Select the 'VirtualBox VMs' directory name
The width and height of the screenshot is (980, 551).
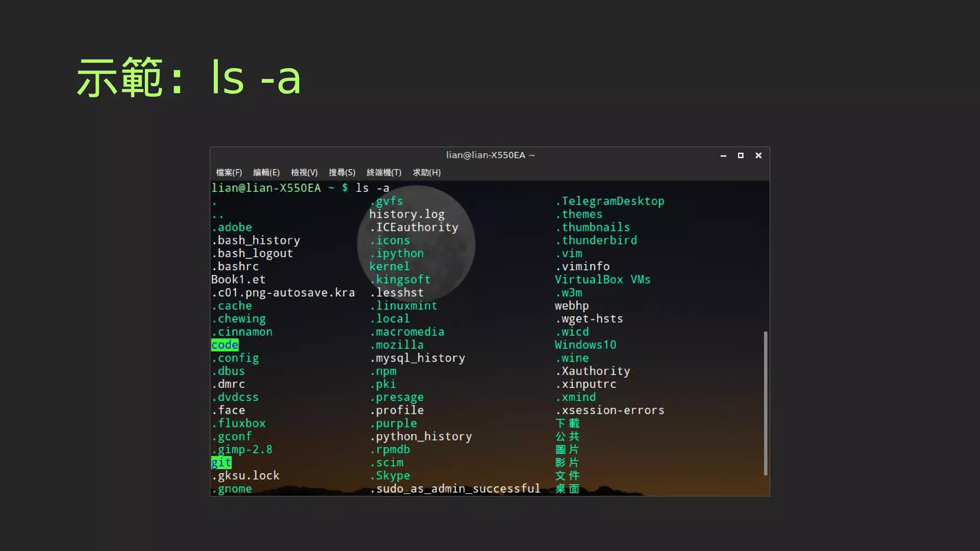602,279
